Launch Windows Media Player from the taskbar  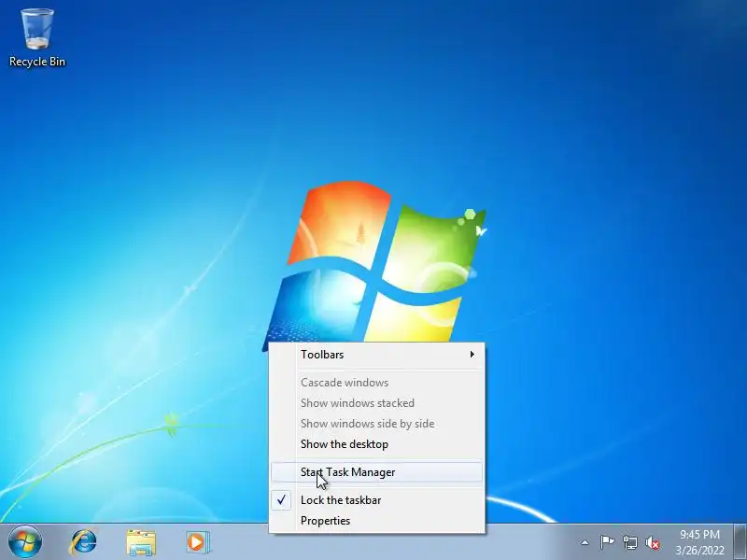(198, 542)
